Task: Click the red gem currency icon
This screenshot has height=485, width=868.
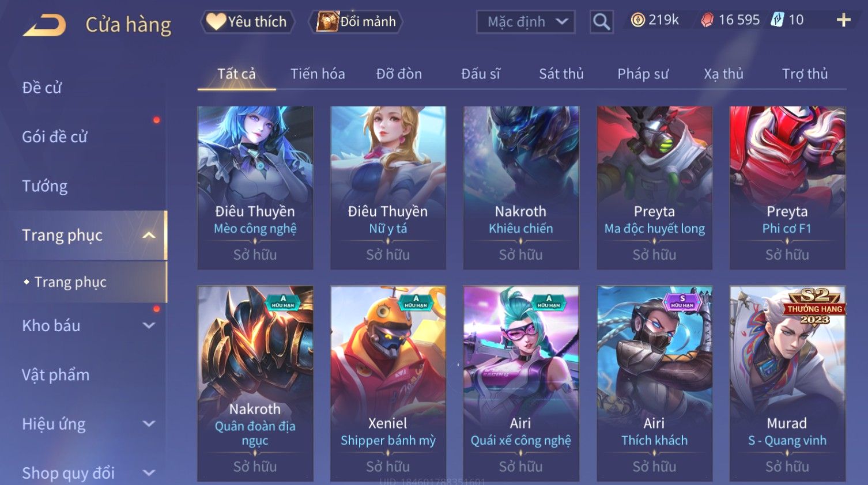Action: click(707, 20)
